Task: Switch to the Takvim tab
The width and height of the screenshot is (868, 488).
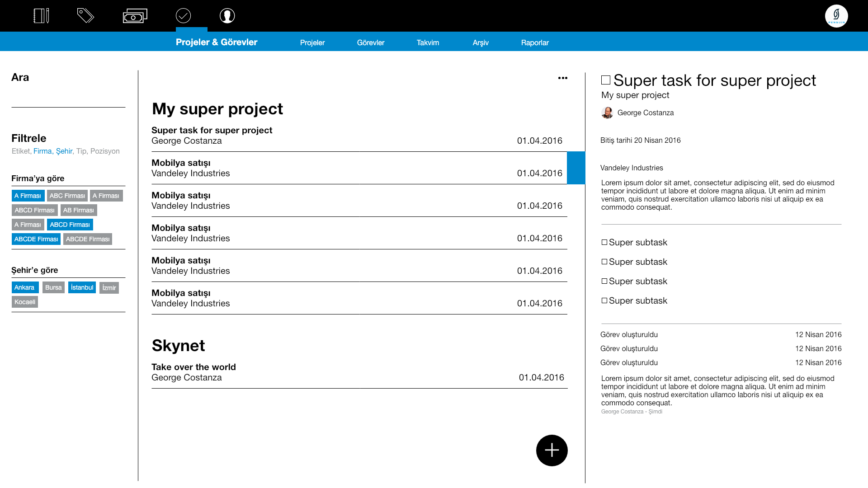Action: click(x=428, y=42)
